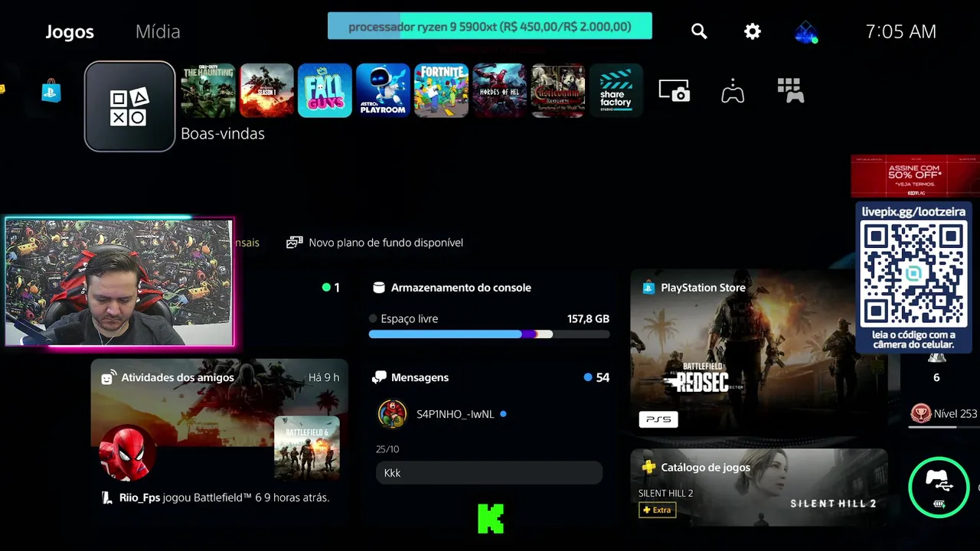Switch to the Mídia tab
The height and width of the screenshot is (551, 980).
pyautogui.click(x=158, y=31)
